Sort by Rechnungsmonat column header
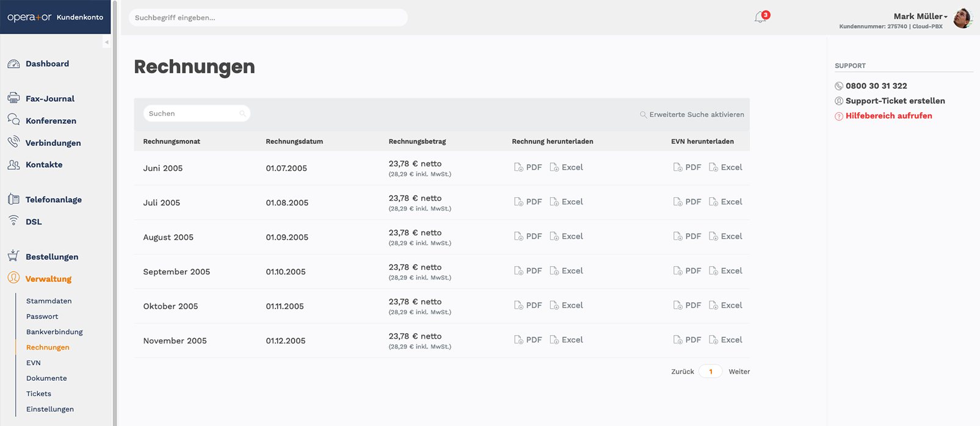Image resolution: width=980 pixels, height=426 pixels. [x=172, y=142]
